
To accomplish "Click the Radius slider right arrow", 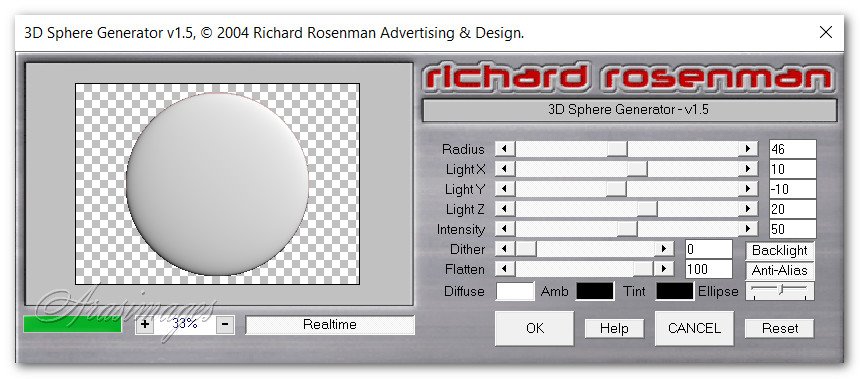I will (x=747, y=149).
